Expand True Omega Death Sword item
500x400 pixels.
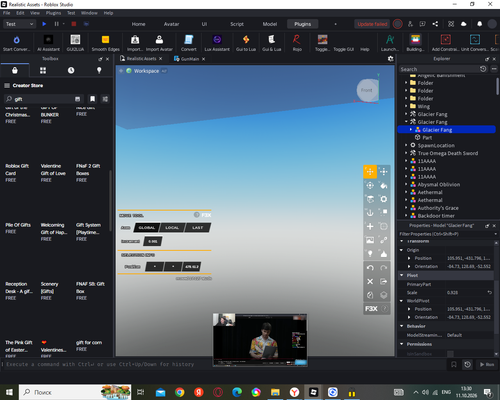click(x=406, y=153)
